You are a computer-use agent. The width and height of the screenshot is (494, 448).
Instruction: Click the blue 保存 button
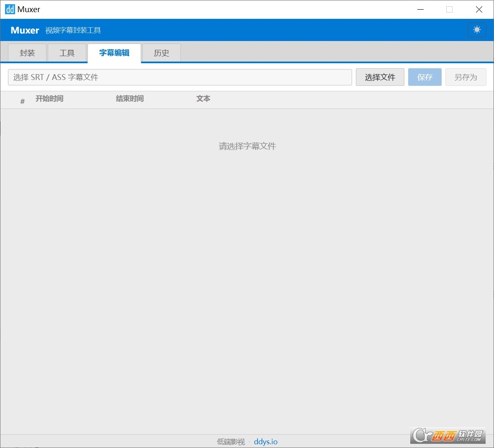[425, 77]
